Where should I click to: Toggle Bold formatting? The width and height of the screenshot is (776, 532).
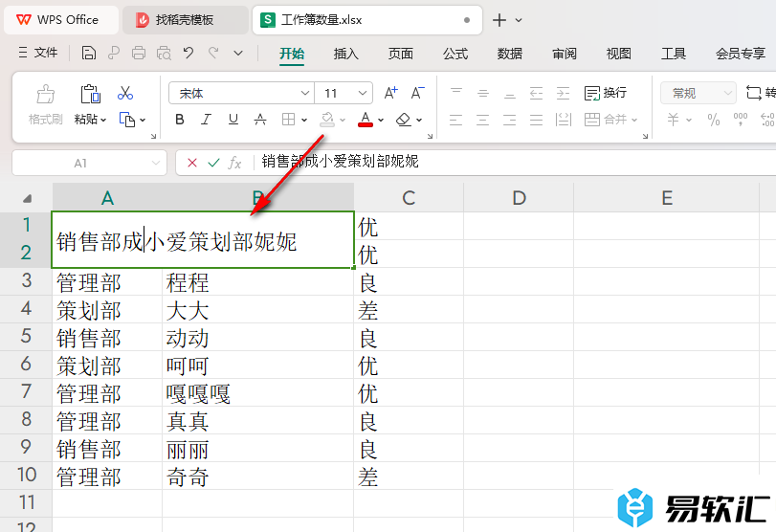click(180, 120)
